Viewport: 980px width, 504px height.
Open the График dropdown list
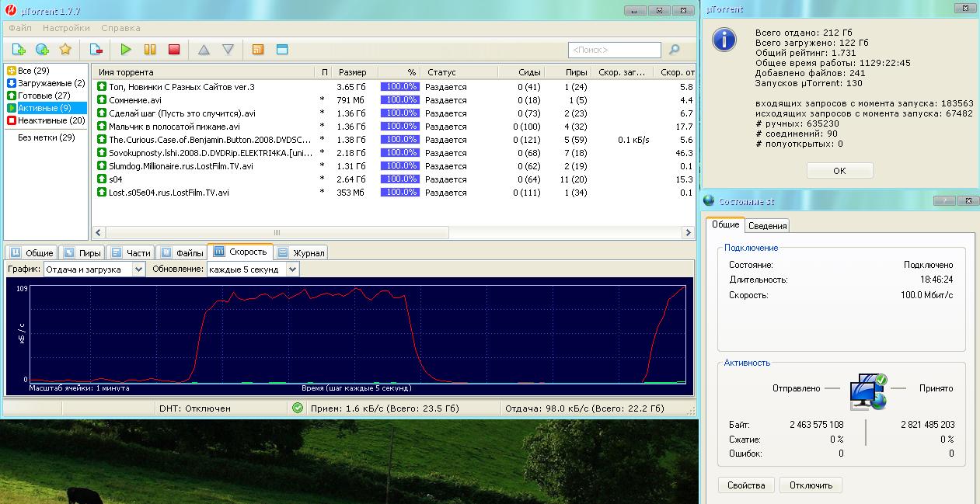coord(138,269)
